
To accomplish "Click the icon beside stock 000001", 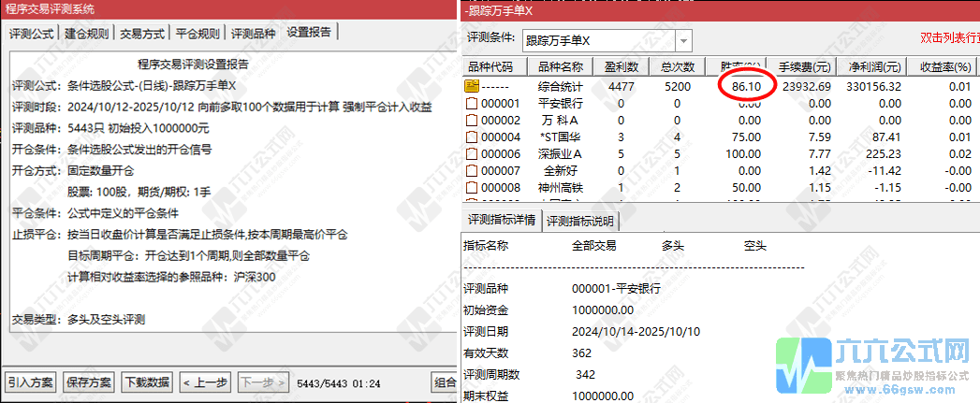I will pyautogui.click(x=472, y=103).
